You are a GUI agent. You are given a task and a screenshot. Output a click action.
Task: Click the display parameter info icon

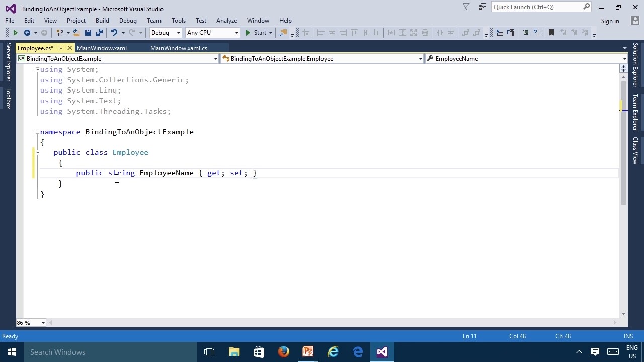[x=511, y=33]
